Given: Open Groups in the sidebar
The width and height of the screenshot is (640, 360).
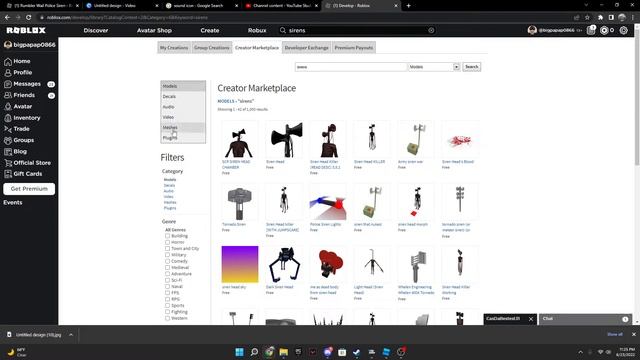Looking at the screenshot, I should (24, 140).
